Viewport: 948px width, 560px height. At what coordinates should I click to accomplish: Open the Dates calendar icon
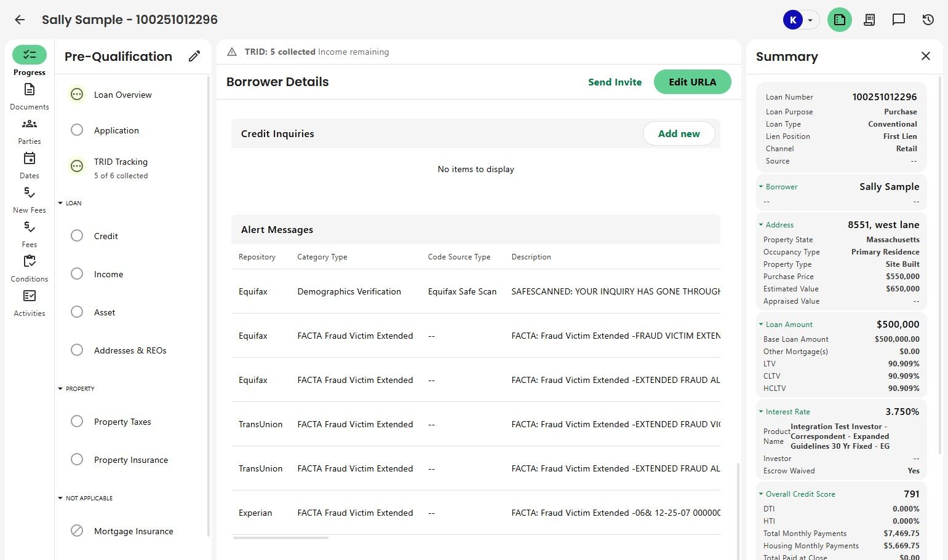tap(30, 159)
